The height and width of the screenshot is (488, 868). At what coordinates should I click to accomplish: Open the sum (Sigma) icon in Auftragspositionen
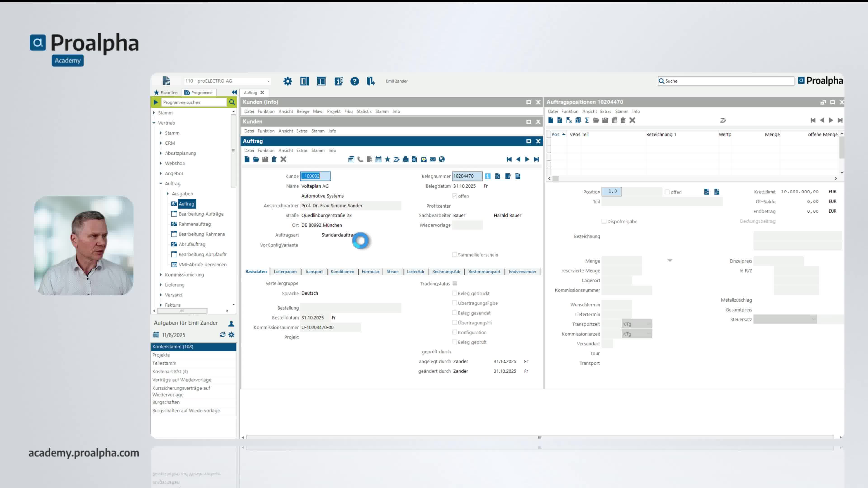[x=587, y=120]
